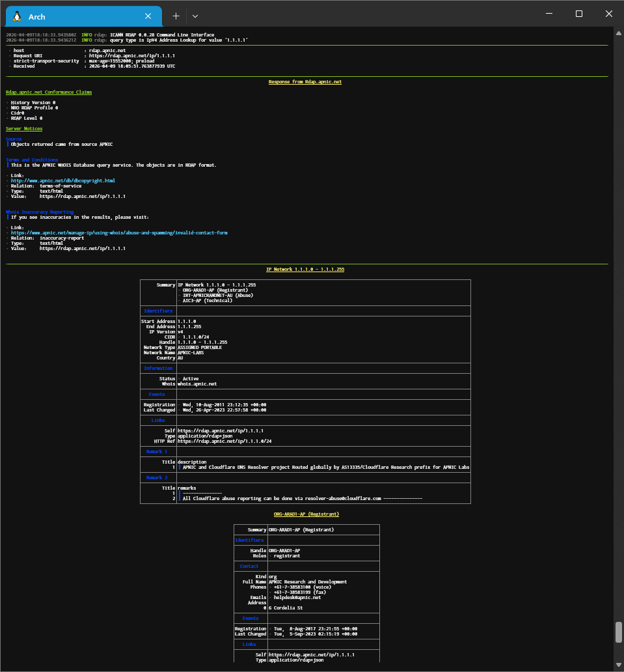The image size is (624, 672).
Task: Click the host value rdap.apnic.net
Action: (107, 51)
